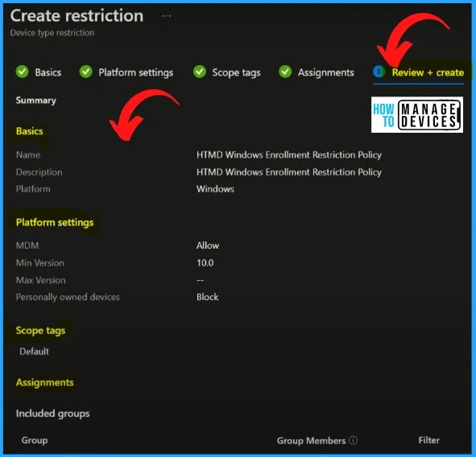Click the Group Members column header
The image size is (476, 457).
point(311,440)
